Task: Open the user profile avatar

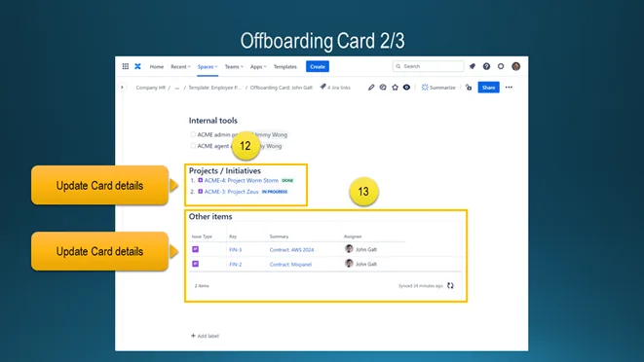Action: point(515,66)
